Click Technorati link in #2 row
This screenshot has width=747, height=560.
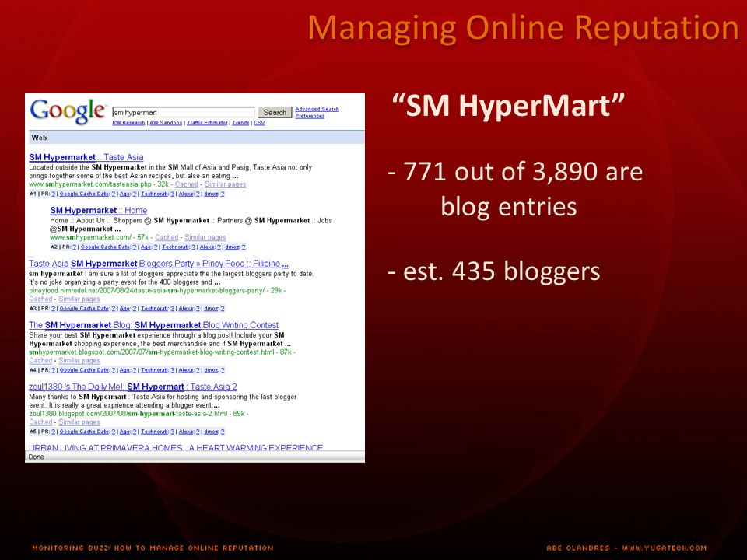click(175, 247)
